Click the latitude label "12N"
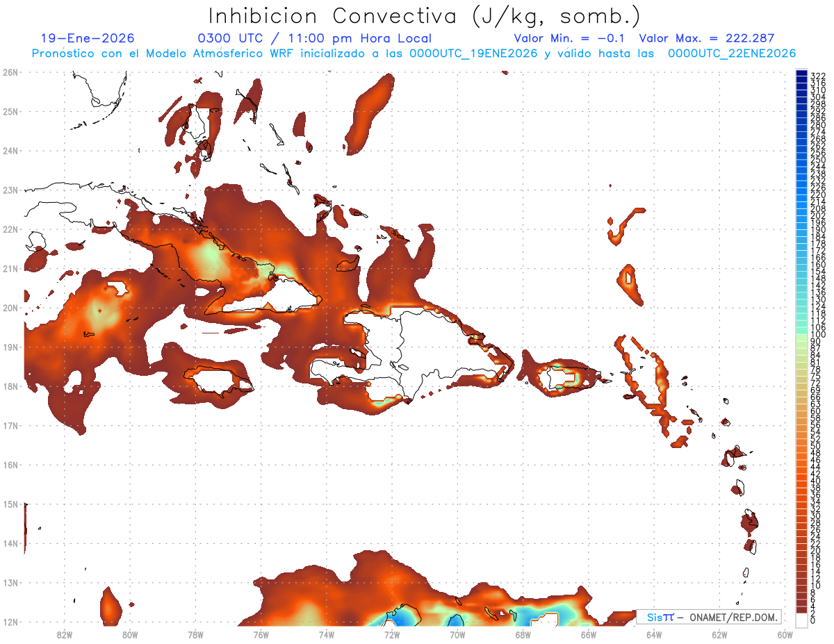Viewport: 834px width, 644px height. click(x=10, y=622)
